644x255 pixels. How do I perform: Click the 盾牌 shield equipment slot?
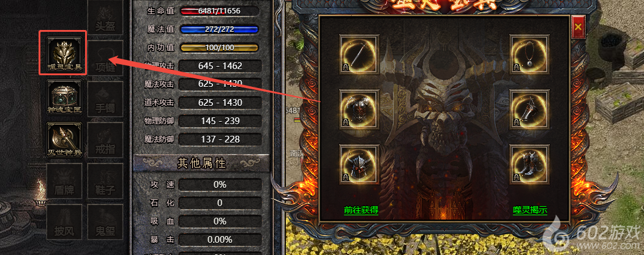click(x=64, y=181)
